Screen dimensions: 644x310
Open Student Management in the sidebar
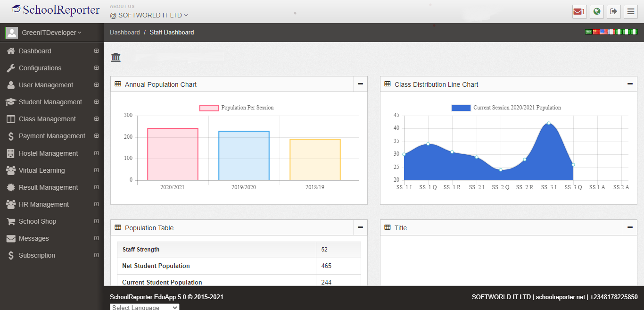50,102
